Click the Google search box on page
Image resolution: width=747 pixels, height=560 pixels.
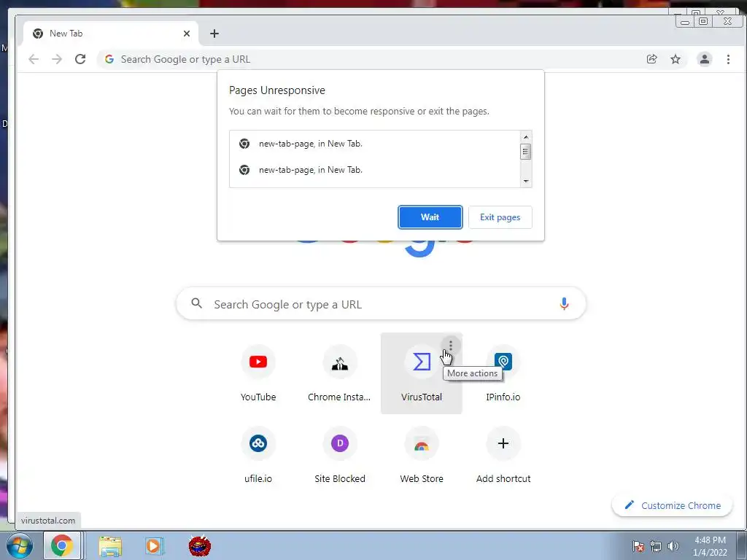click(381, 304)
